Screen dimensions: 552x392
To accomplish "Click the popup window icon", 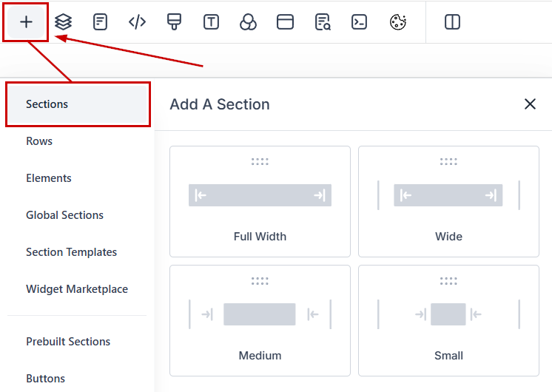I will coord(285,22).
